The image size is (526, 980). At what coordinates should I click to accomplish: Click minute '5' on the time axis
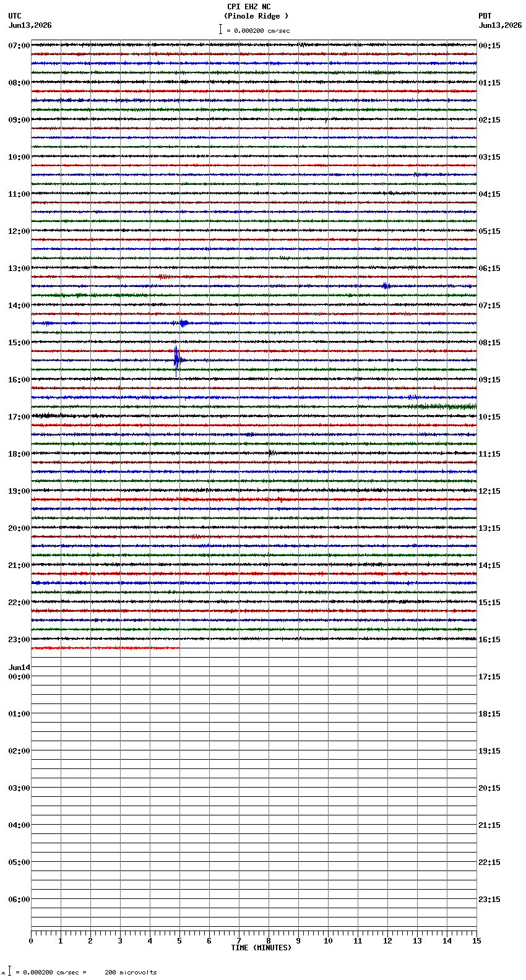point(179,941)
